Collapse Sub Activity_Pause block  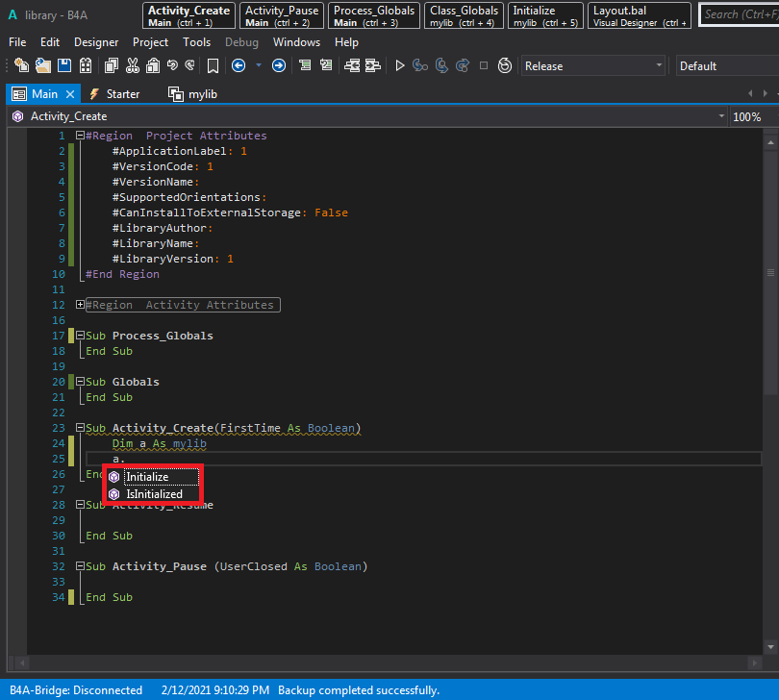click(80, 566)
